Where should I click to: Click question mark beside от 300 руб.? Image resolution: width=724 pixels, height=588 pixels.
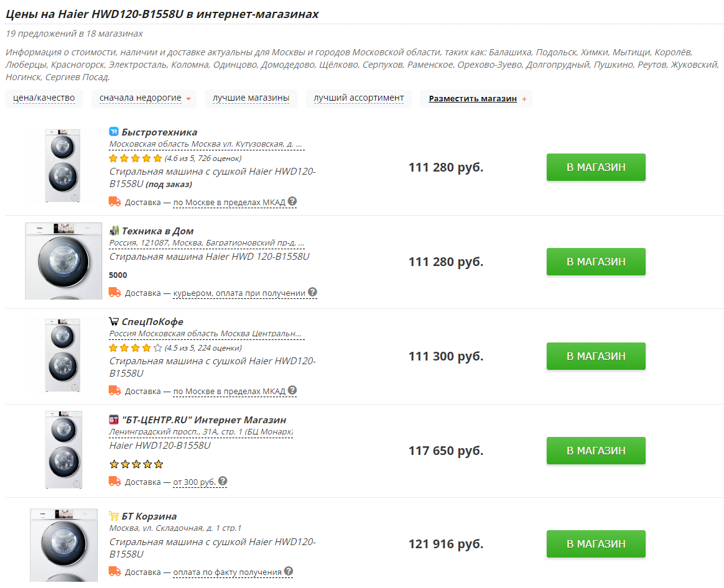223,481
